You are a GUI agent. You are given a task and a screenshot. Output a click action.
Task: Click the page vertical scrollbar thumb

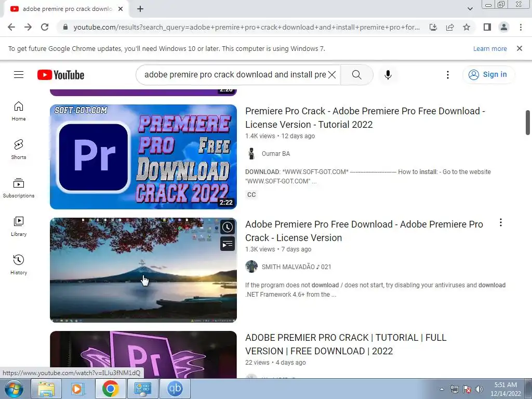point(528,123)
